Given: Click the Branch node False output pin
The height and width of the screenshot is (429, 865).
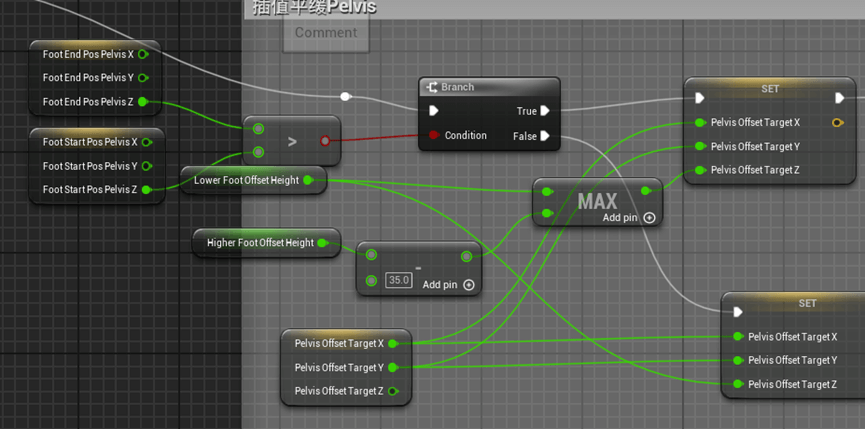Looking at the screenshot, I should pyautogui.click(x=545, y=136).
